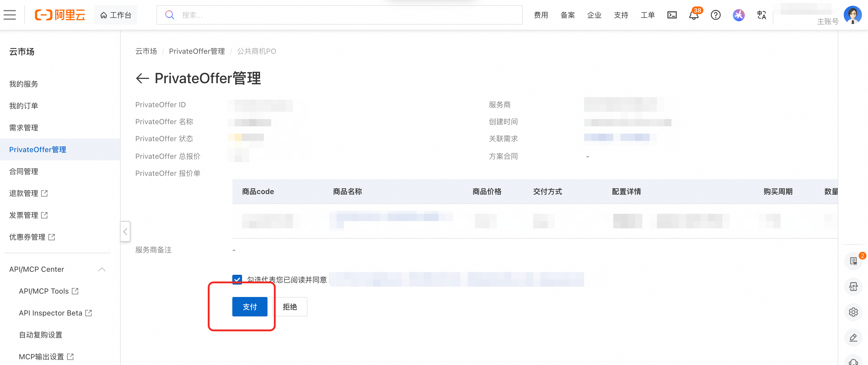Open 工作台 workbench button
The image size is (868, 365).
click(x=116, y=15)
